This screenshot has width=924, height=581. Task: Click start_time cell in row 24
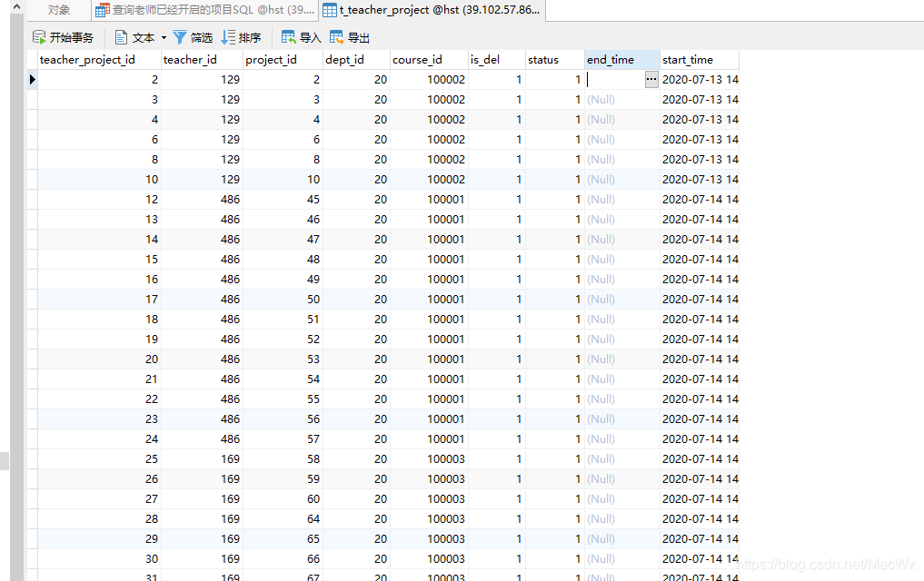700,439
